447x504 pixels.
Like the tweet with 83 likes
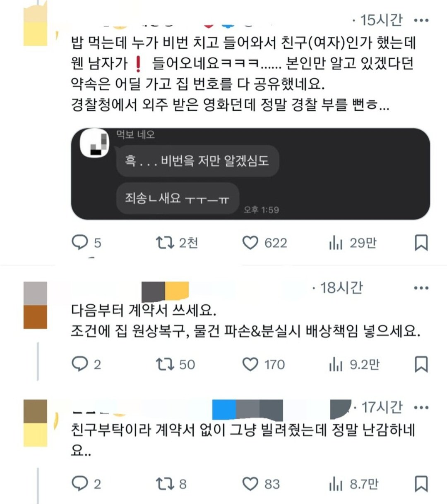point(261,483)
